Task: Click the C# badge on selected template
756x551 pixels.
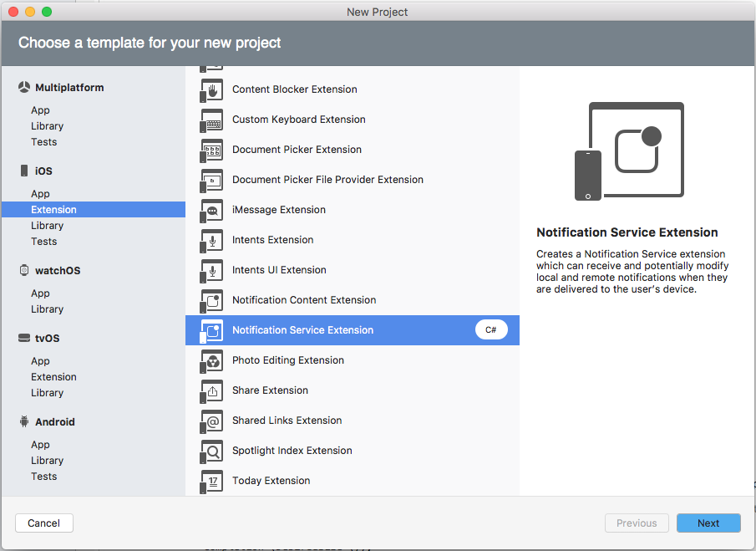Action: coord(491,329)
